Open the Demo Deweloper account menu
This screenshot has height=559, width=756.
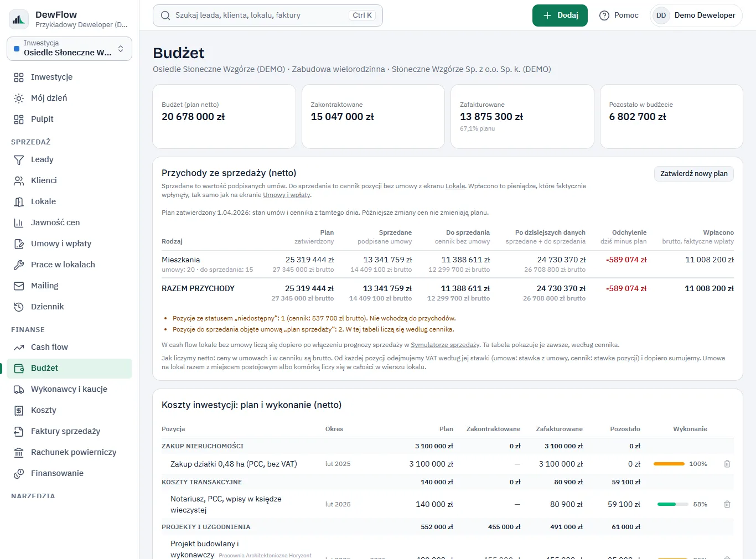point(696,15)
